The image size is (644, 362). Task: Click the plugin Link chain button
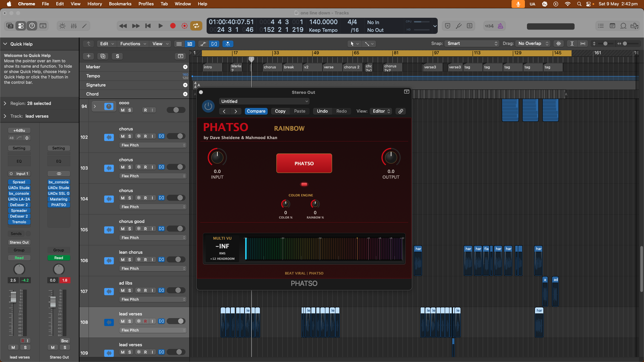pyautogui.click(x=401, y=111)
